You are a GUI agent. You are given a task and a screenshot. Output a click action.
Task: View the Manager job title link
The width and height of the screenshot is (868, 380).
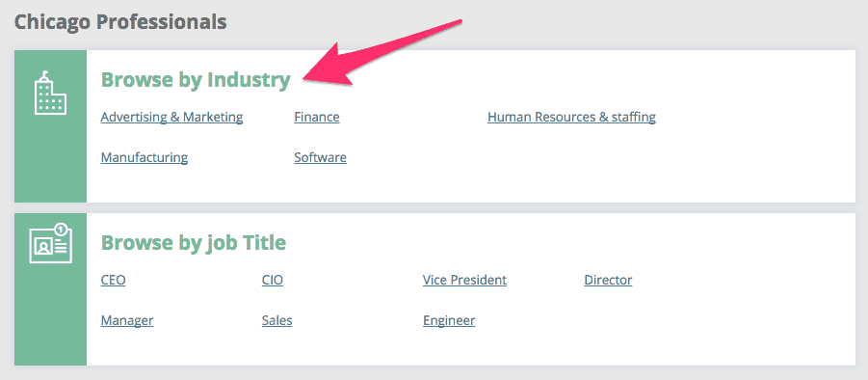tap(127, 321)
